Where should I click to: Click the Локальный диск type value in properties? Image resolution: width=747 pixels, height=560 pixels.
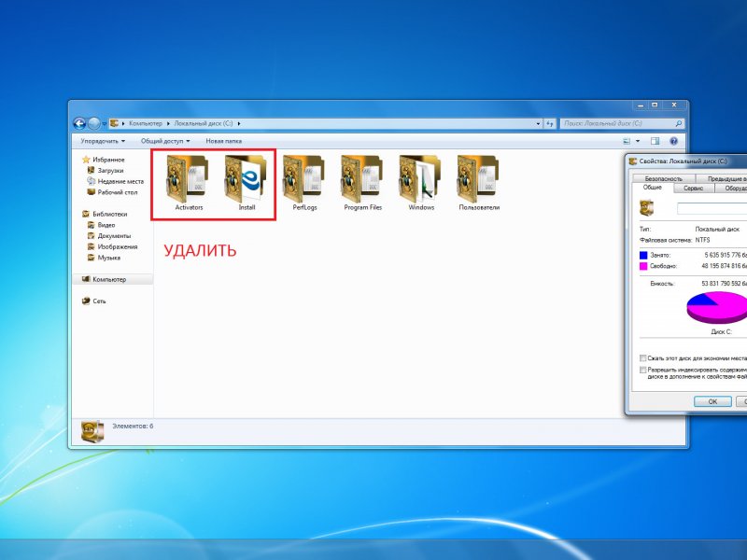(x=717, y=229)
